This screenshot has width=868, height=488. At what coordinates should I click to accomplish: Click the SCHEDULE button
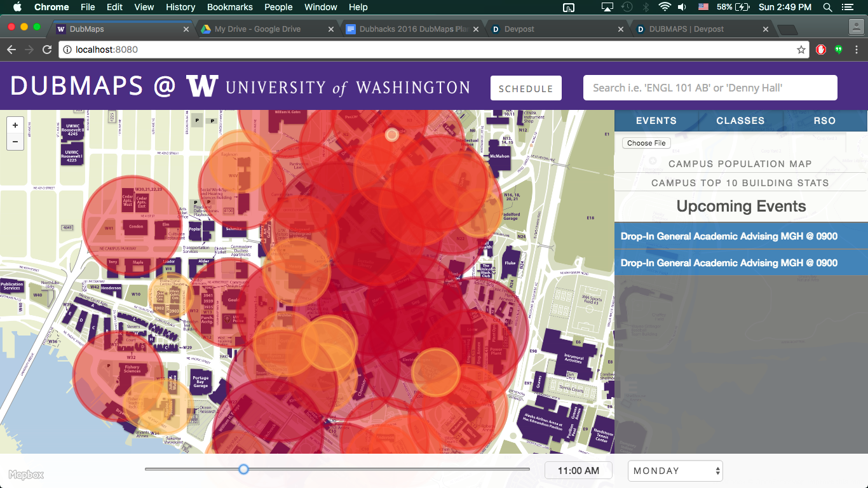pyautogui.click(x=526, y=88)
